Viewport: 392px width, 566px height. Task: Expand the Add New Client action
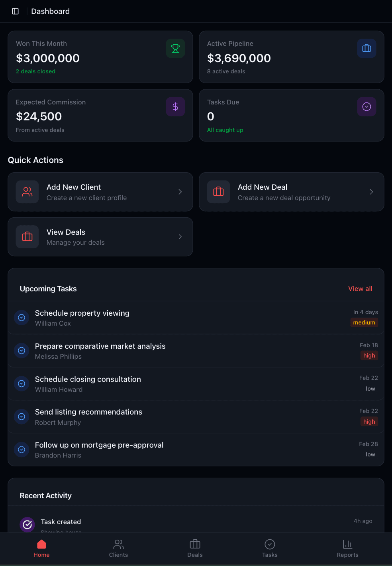point(180,192)
